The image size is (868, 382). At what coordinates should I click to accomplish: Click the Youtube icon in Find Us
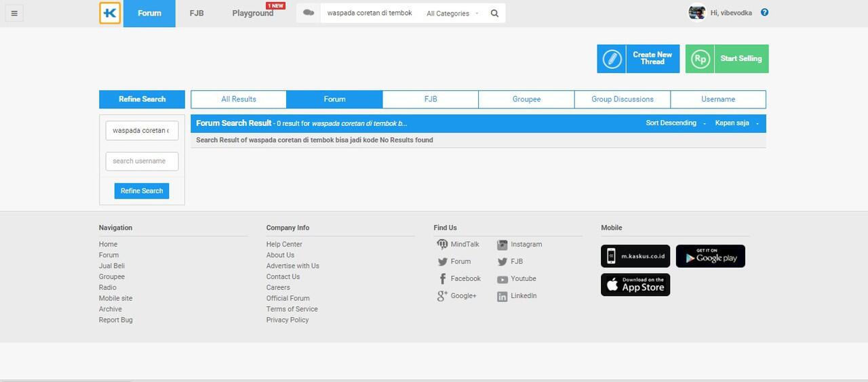coord(502,279)
